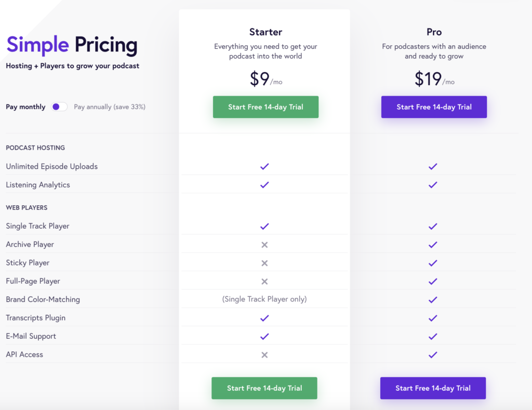Viewport: 532px width, 410px height.
Task: Click the bottom Starter trial button
Action: 264,388
